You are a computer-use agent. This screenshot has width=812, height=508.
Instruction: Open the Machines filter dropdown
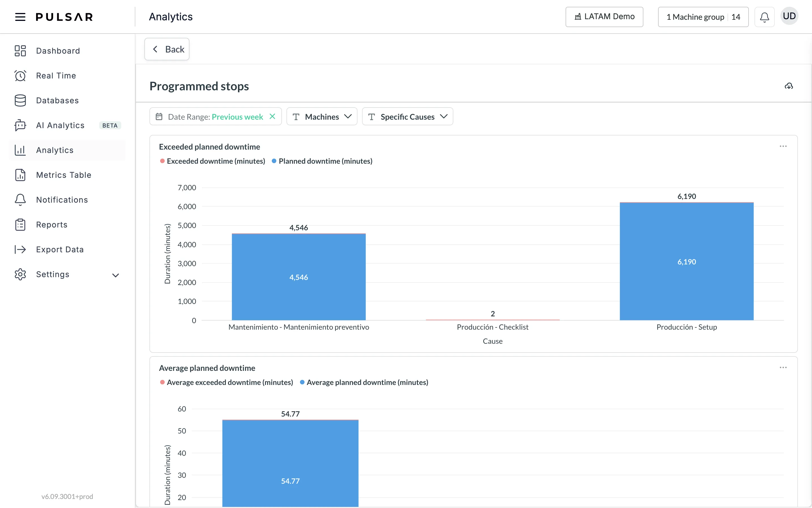(x=322, y=117)
